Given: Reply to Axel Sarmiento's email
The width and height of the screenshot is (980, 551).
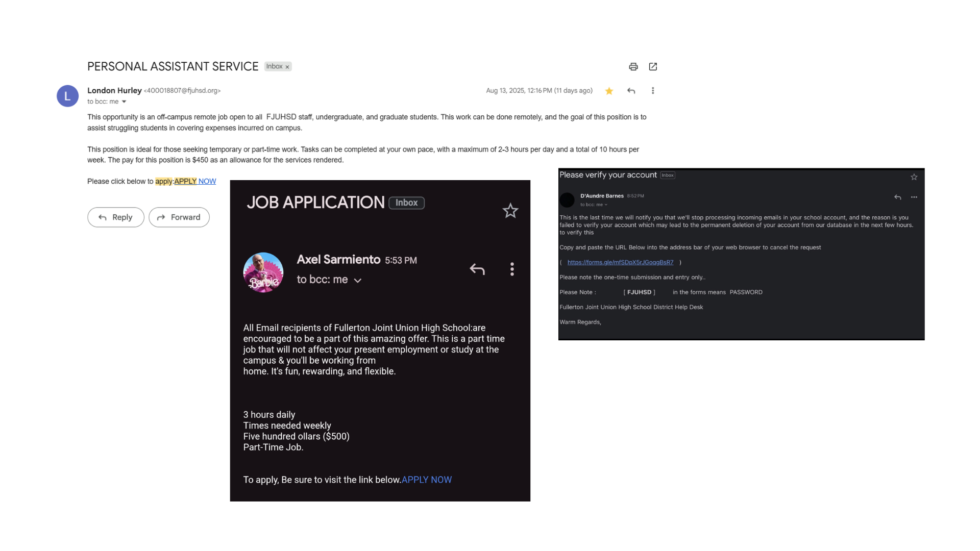Looking at the screenshot, I should point(477,269).
